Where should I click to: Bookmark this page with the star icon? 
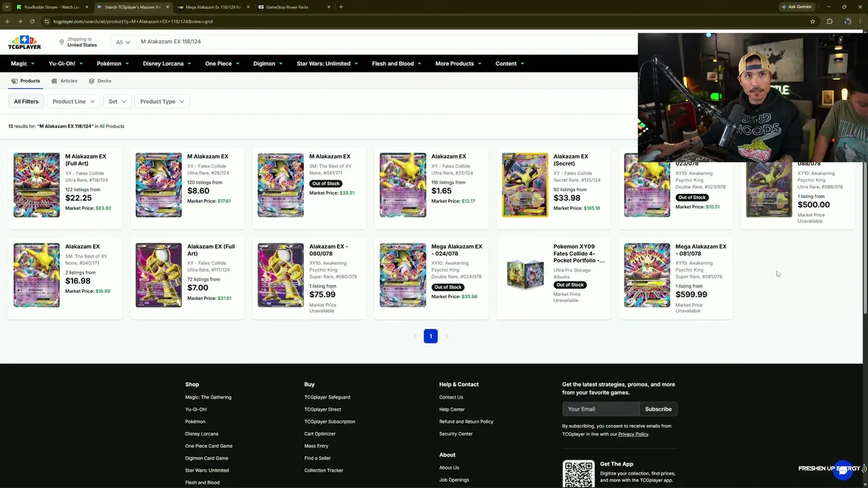(812, 22)
